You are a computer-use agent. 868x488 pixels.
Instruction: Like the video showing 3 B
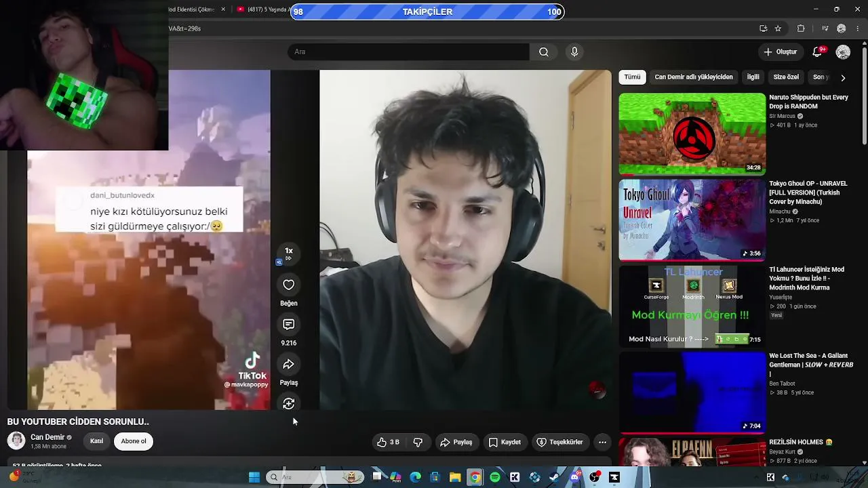tap(388, 442)
